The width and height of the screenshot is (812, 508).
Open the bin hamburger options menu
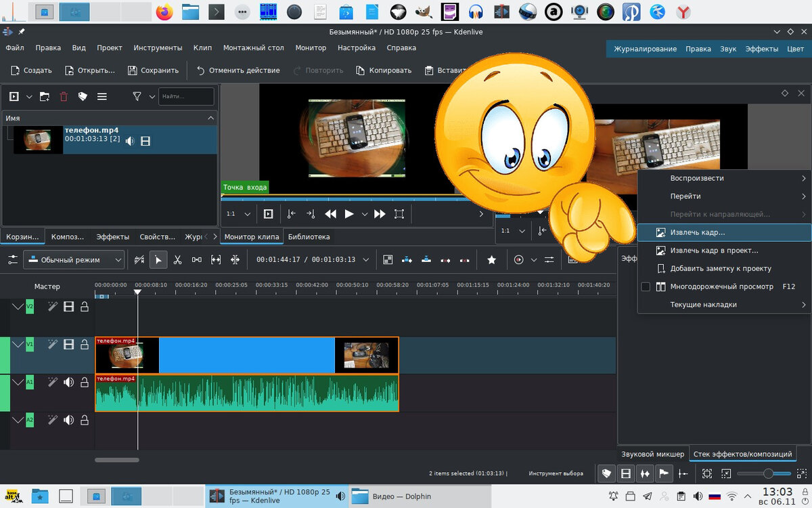point(102,97)
